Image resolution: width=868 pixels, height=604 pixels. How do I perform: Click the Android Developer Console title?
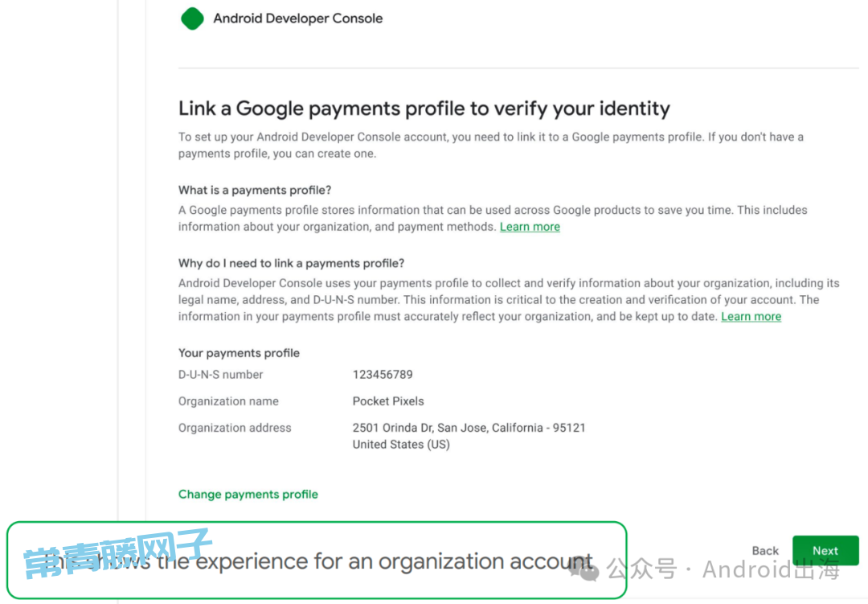[298, 18]
